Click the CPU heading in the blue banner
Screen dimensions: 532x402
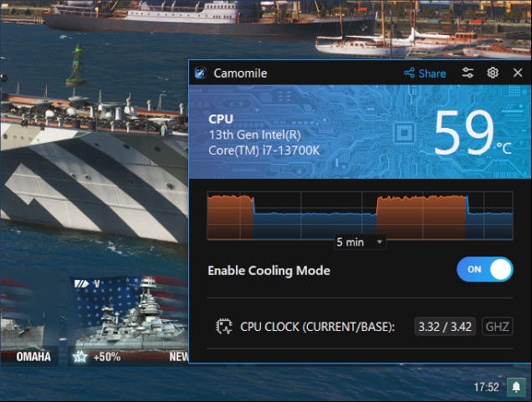[x=221, y=119]
